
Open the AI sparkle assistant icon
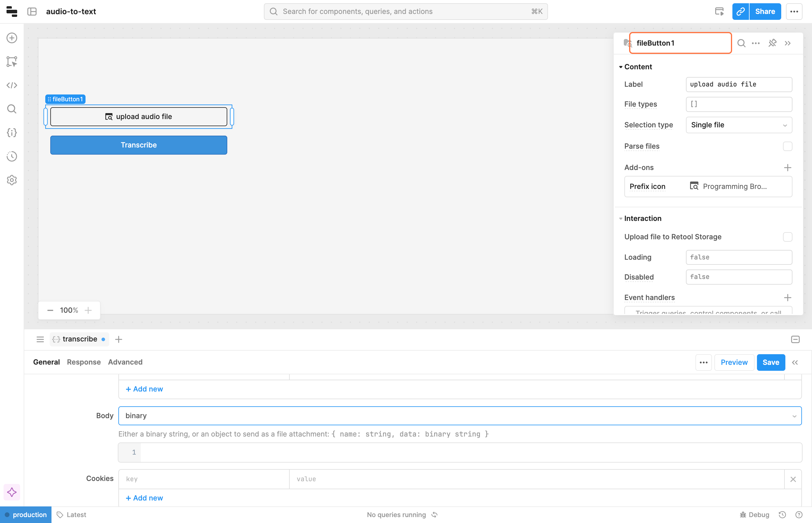[x=12, y=492]
